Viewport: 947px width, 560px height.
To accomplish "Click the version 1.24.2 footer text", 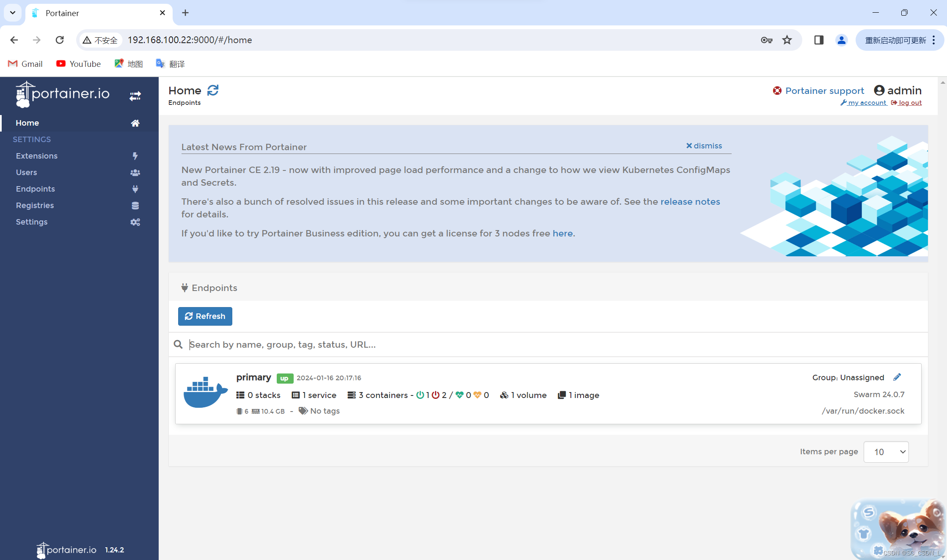I will (114, 550).
